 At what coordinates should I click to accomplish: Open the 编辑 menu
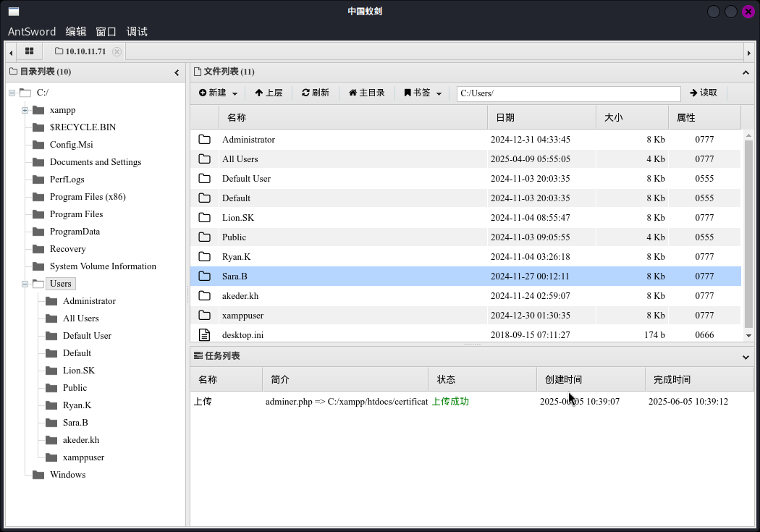[76, 31]
